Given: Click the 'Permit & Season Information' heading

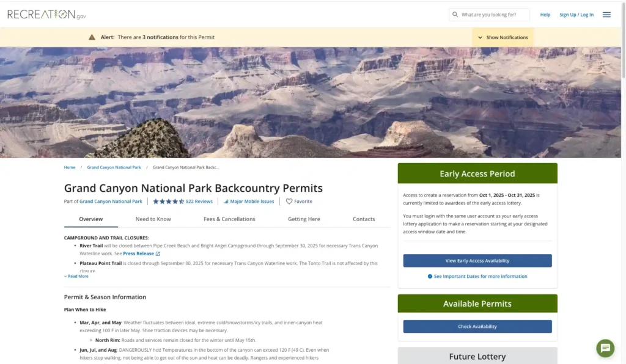Looking at the screenshot, I should point(105,297).
